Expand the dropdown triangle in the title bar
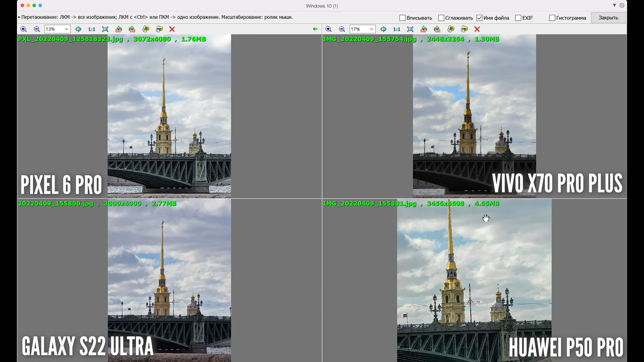644x362 pixels. 614,6
